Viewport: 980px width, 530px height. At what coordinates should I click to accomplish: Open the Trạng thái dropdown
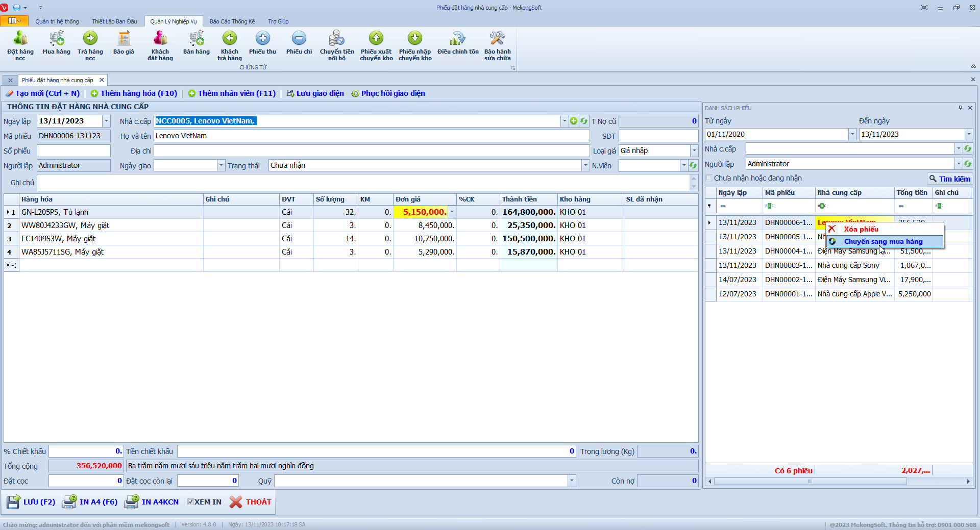585,165
